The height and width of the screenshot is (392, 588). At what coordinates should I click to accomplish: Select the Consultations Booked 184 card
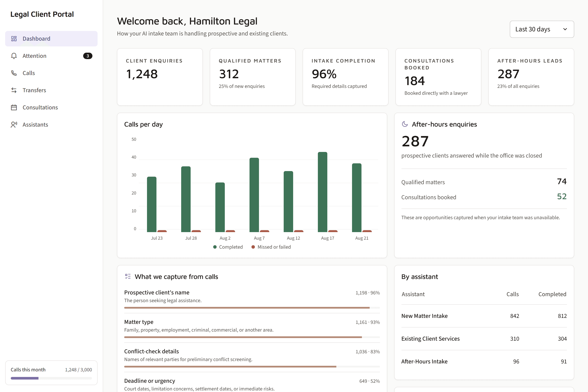click(x=438, y=77)
